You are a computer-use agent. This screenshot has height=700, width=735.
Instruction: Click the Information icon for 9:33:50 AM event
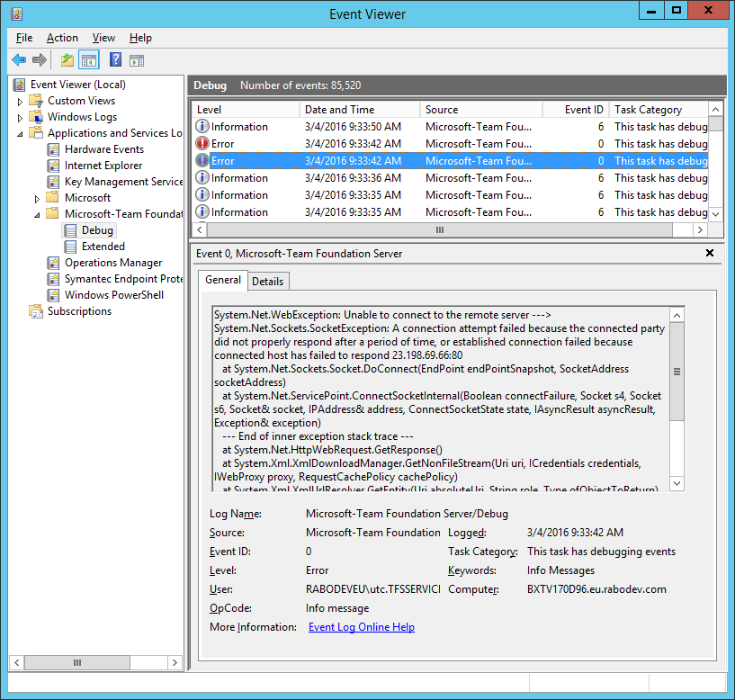(202, 127)
